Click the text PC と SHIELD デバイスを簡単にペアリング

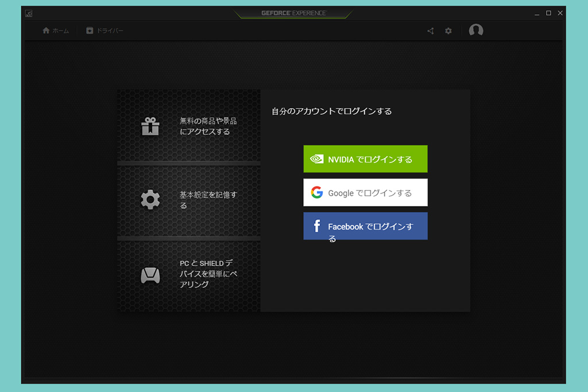point(208,274)
